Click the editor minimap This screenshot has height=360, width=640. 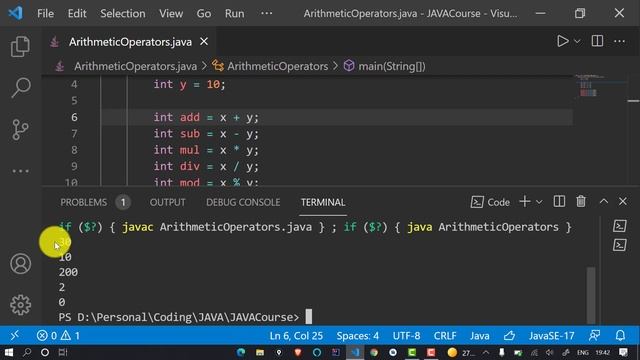coord(589,86)
